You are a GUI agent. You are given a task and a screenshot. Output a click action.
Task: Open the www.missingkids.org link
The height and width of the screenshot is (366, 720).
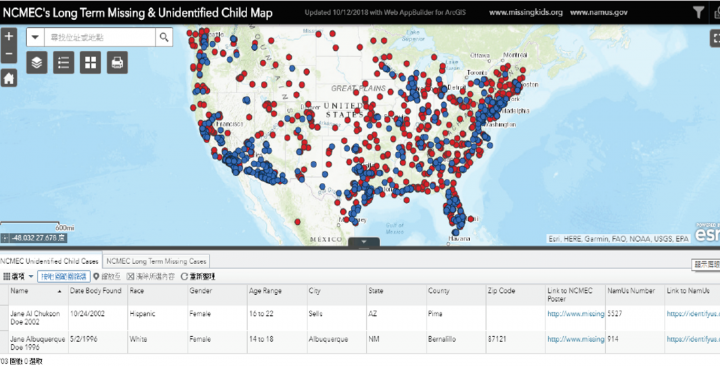click(526, 12)
